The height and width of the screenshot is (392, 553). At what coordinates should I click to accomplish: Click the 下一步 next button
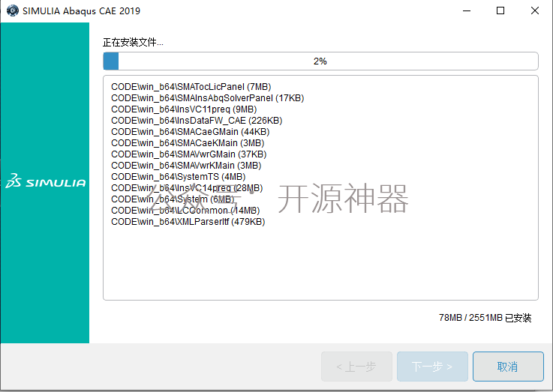click(x=432, y=367)
